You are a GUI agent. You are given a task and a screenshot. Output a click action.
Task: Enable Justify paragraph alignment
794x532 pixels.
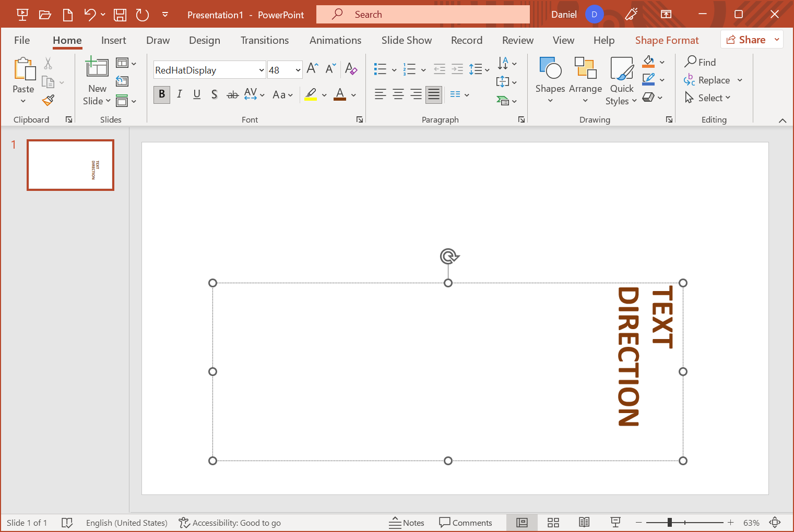click(433, 94)
